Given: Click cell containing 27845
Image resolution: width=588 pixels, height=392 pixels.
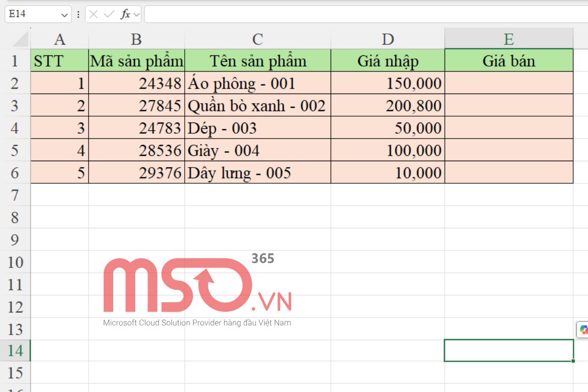Looking at the screenshot, I should (x=137, y=106).
